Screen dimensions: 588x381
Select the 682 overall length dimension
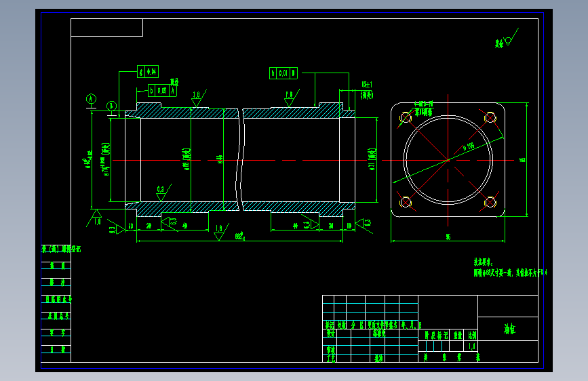[x=240, y=236]
